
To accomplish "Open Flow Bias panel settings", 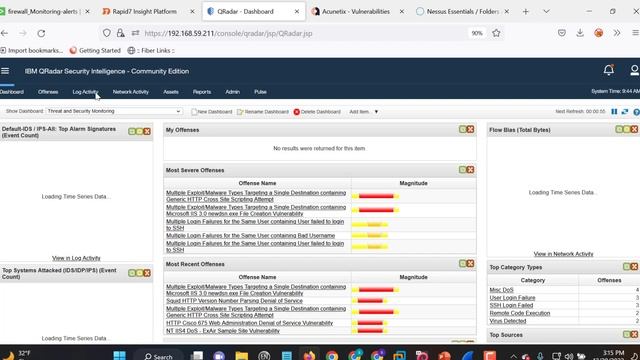I will click(x=627, y=129).
